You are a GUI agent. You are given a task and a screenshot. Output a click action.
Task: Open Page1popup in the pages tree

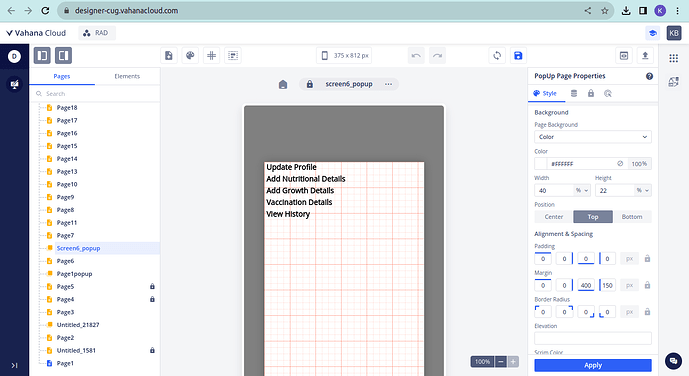point(74,274)
